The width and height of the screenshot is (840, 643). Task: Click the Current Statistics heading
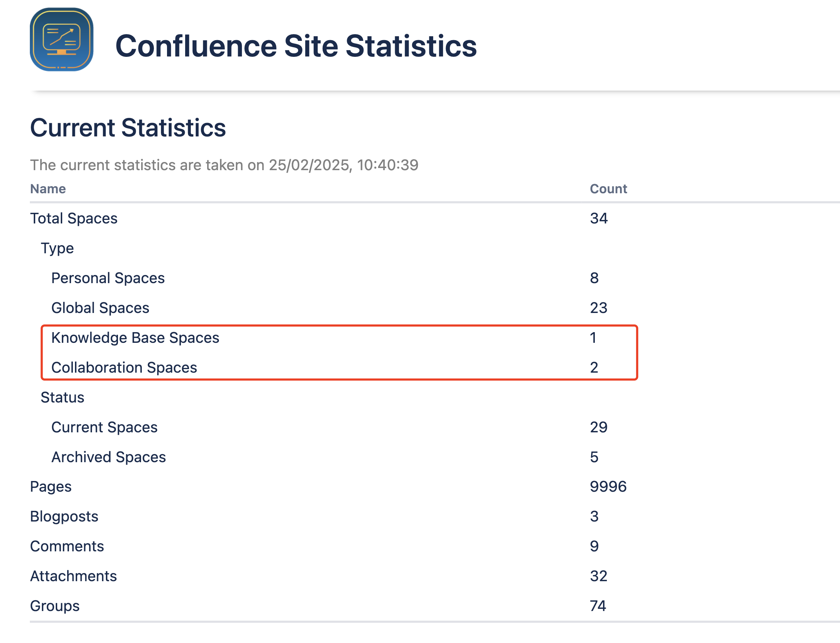128,128
